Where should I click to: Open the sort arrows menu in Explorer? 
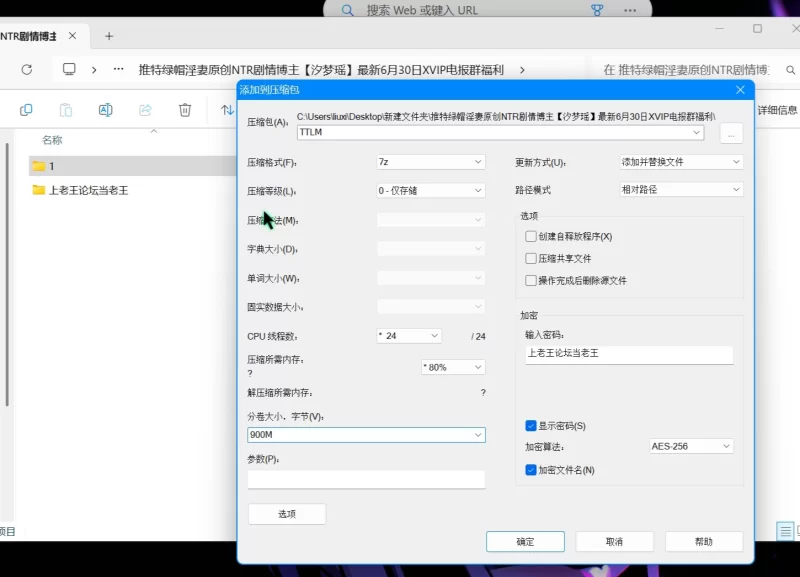point(227,110)
